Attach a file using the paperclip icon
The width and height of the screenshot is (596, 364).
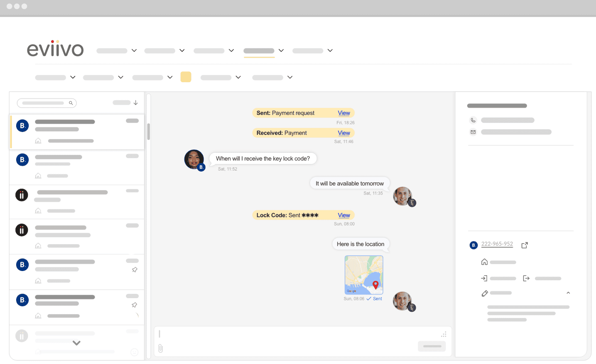(160, 349)
